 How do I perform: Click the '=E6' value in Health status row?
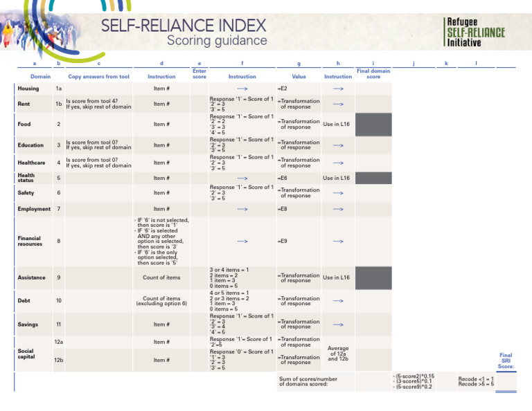pos(283,178)
